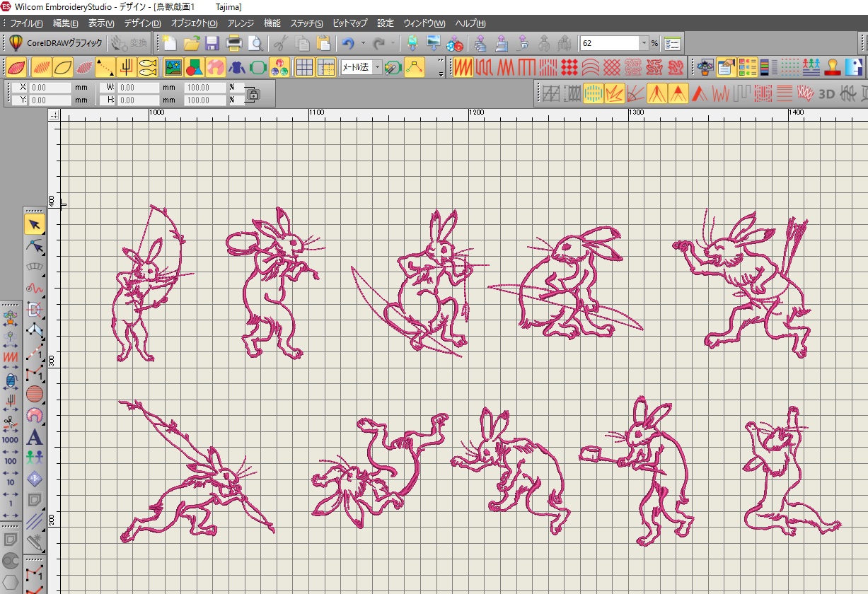Select the pink ring shape tool

(34, 415)
